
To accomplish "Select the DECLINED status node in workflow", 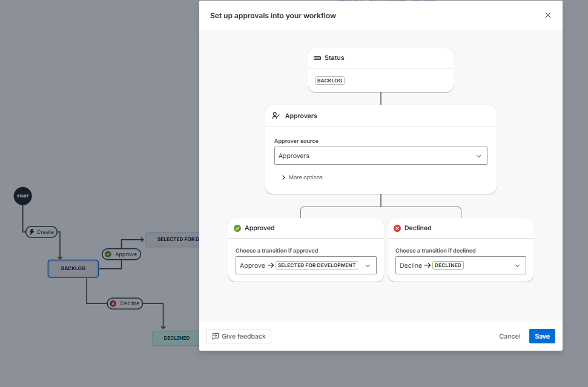I will (x=176, y=338).
